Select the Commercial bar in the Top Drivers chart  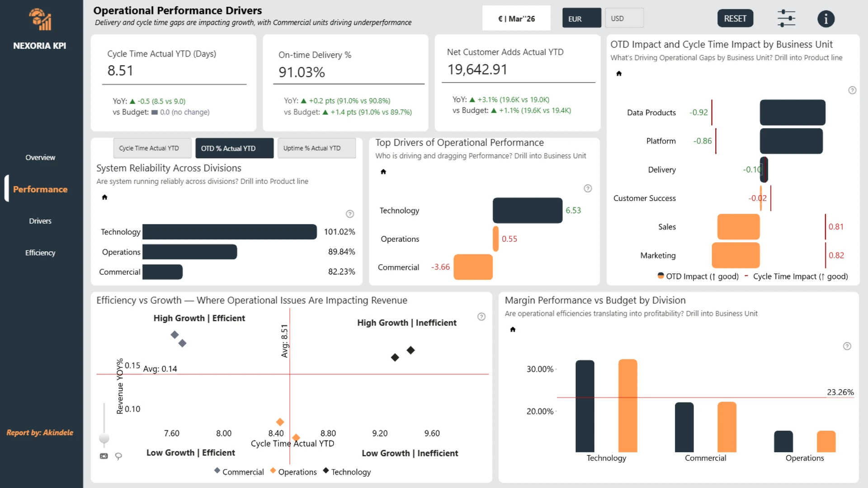473,267
